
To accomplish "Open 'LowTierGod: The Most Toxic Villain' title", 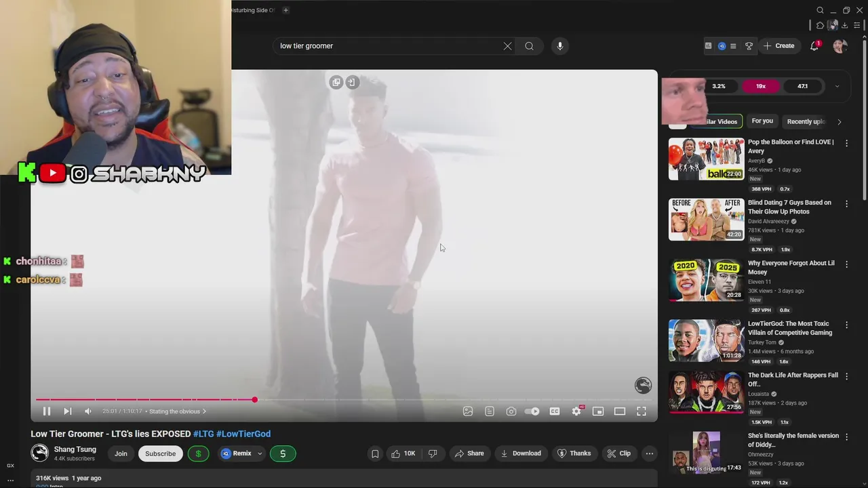I will click(x=790, y=328).
